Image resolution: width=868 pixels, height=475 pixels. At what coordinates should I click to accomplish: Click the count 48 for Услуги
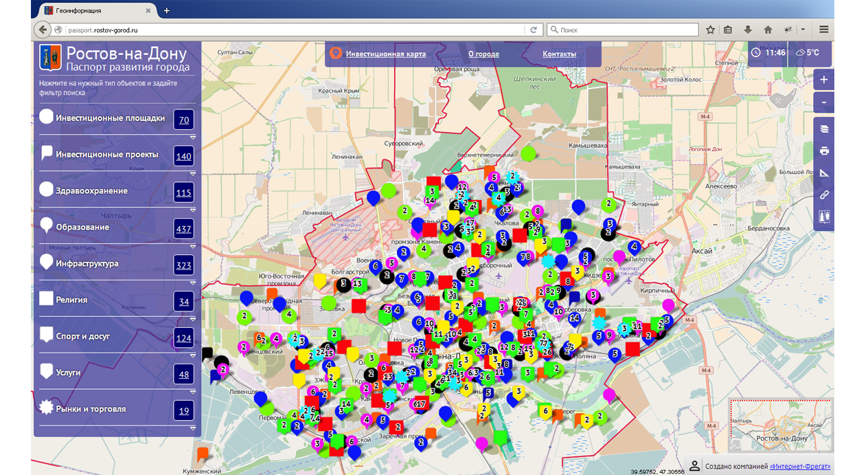tap(184, 375)
